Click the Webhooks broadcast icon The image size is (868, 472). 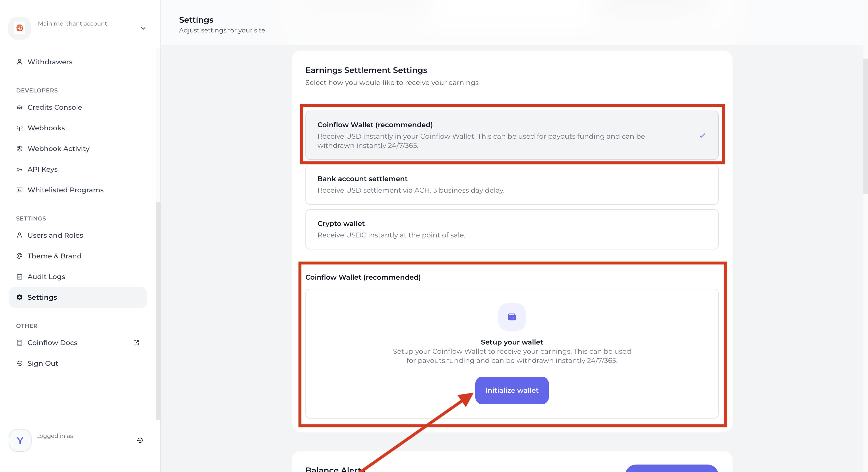20,128
